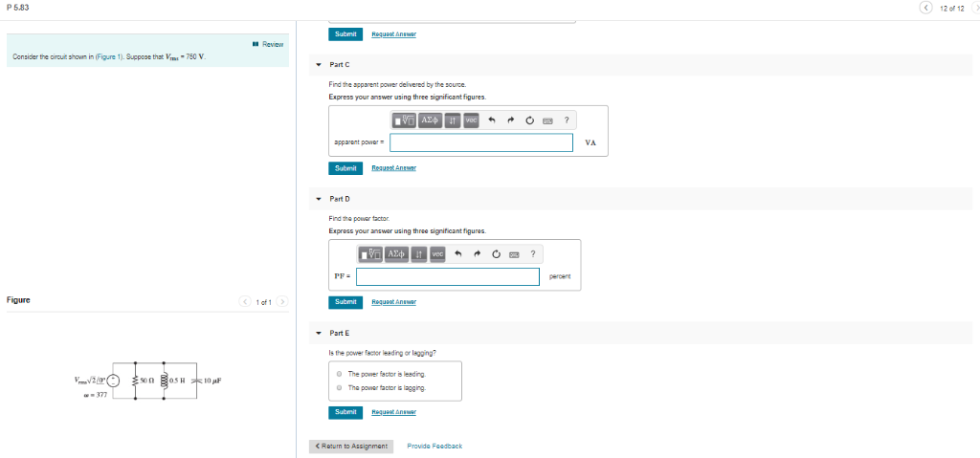The width and height of the screenshot is (980, 458).
Task: Click help question mark in Part D toolbar
Action: click(x=532, y=254)
